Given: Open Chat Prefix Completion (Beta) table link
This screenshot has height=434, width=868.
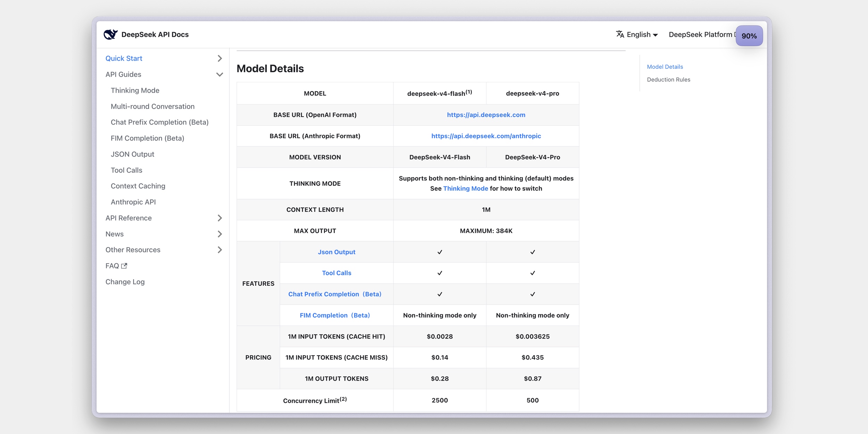Looking at the screenshot, I should pos(335,294).
